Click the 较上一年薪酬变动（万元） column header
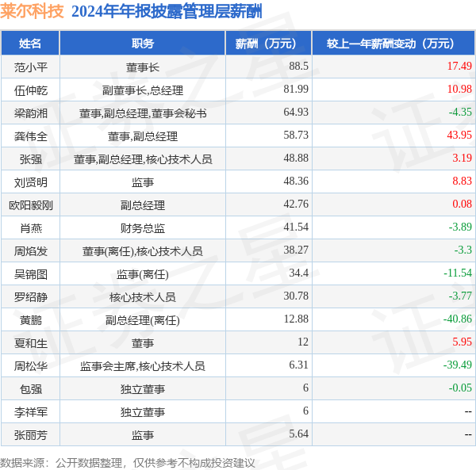The height and width of the screenshot is (470, 476). coord(393,44)
